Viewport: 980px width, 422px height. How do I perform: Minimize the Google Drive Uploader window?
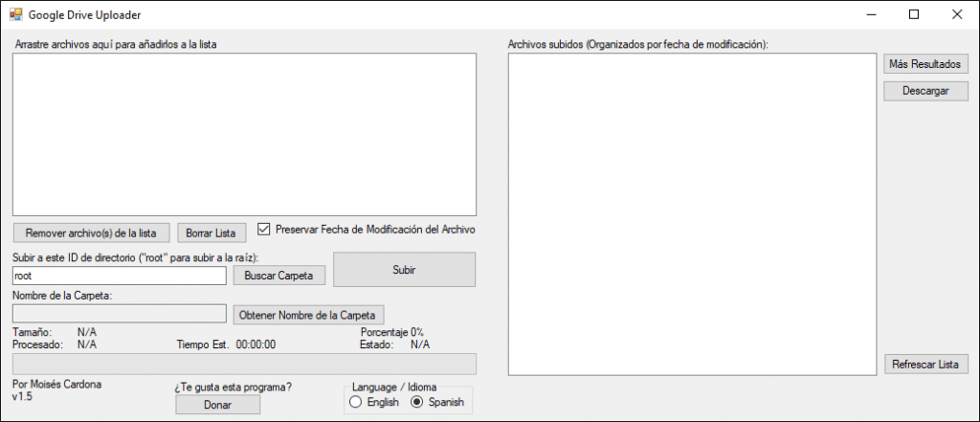tap(870, 14)
